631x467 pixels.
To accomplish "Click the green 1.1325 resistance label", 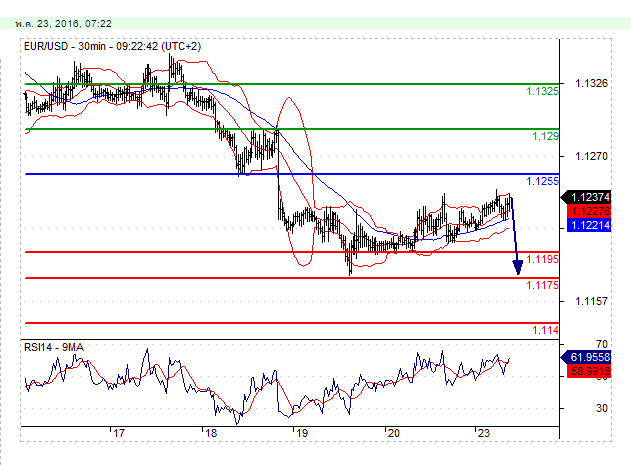I will point(542,91).
